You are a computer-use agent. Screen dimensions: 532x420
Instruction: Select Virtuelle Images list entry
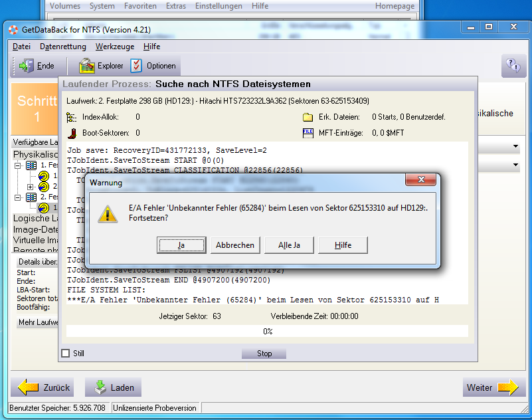coord(36,240)
